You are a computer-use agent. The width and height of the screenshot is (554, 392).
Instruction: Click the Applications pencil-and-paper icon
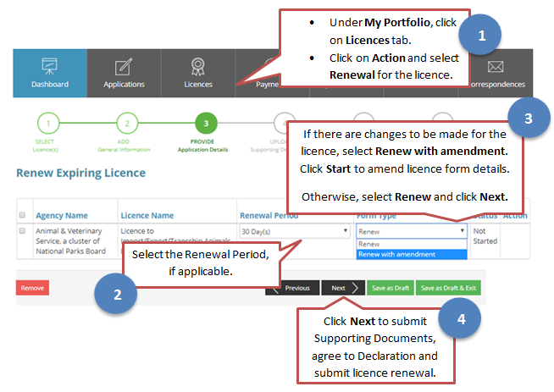pyautogui.click(x=124, y=66)
